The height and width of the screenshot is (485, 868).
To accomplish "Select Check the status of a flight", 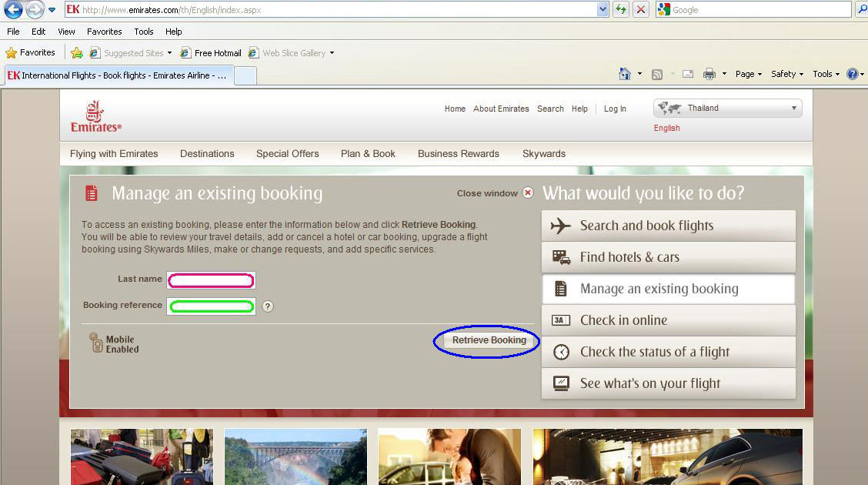I will pos(668,352).
